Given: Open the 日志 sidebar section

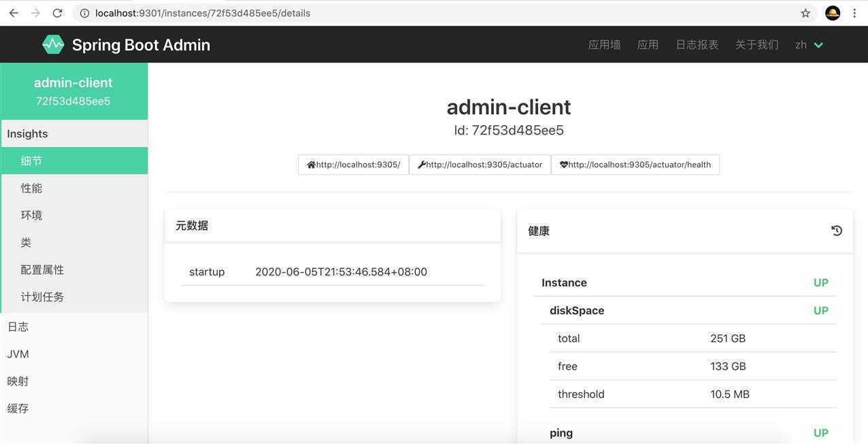Looking at the screenshot, I should [74, 327].
